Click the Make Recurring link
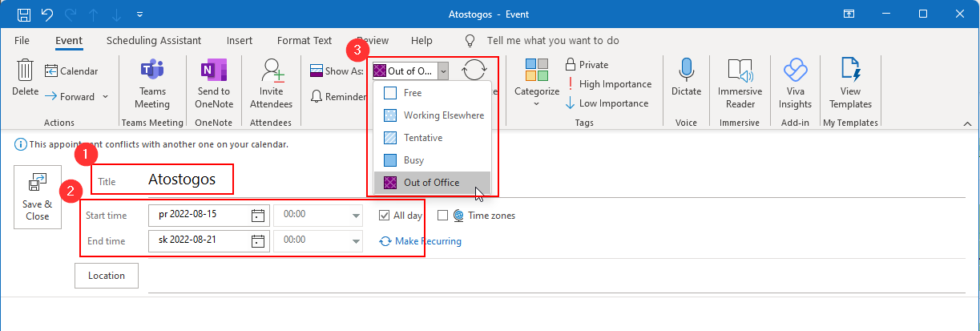This screenshot has height=331, width=980. [x=420, y=241]
